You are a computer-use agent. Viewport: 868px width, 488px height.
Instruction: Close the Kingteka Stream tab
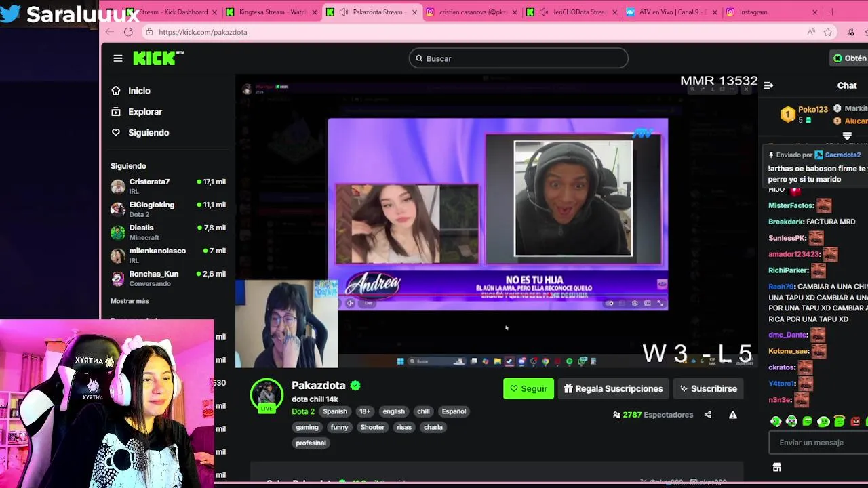(x=314, y=12)
